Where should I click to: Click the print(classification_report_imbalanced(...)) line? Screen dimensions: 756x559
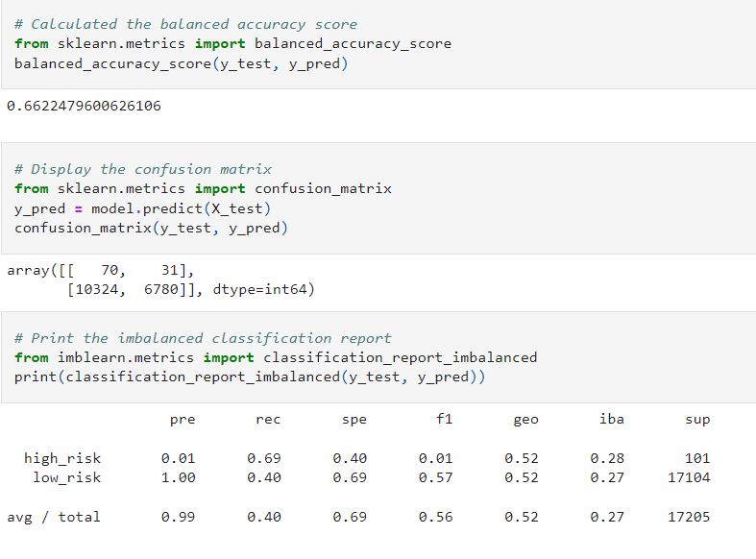click(x=250, y=377)
